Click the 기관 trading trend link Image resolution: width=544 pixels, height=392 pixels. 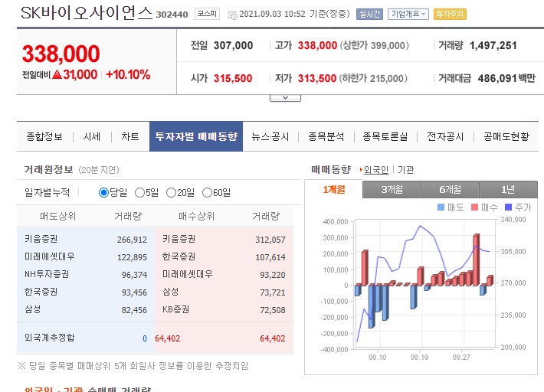405,169
